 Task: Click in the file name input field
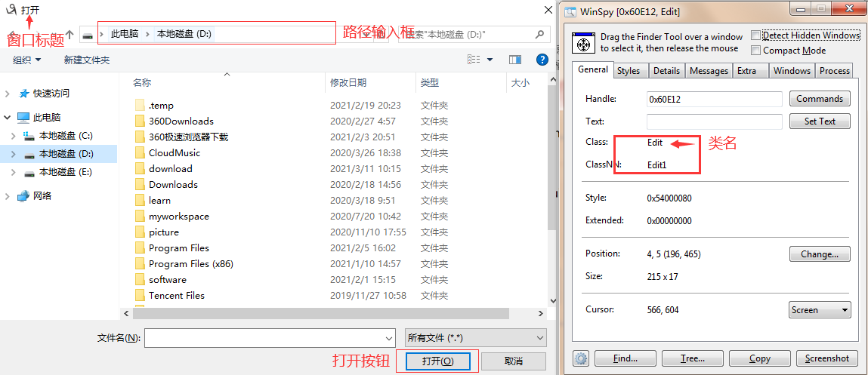click(x=264, y=338)
